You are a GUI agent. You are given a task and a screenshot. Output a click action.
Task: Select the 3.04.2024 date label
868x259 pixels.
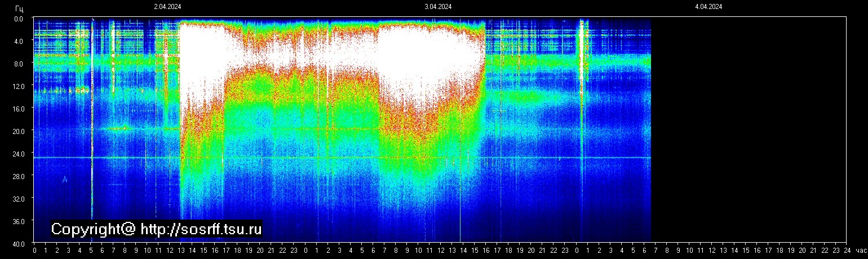438,7
